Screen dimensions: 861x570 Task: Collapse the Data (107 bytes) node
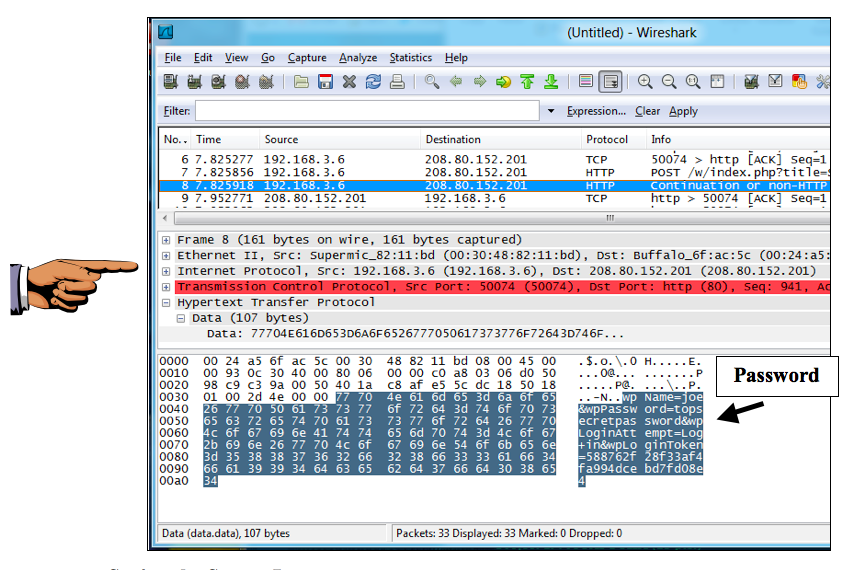(x=181, y=318)
